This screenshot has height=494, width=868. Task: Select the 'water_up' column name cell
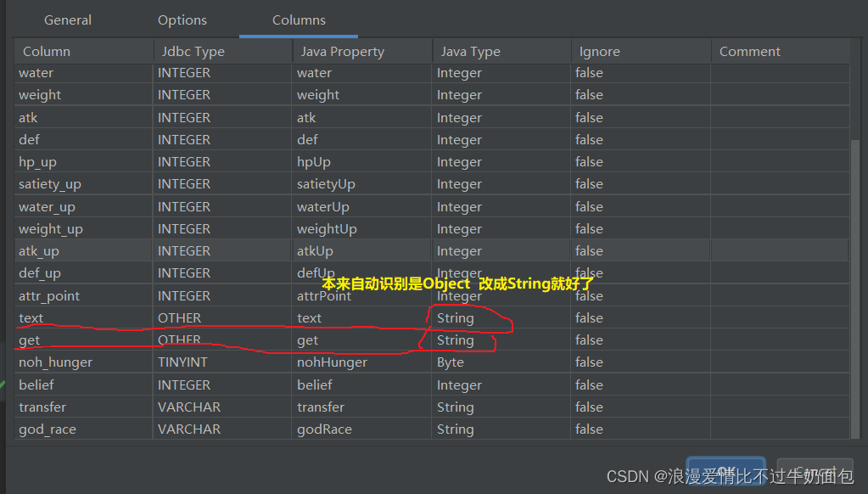pos(84,206)
